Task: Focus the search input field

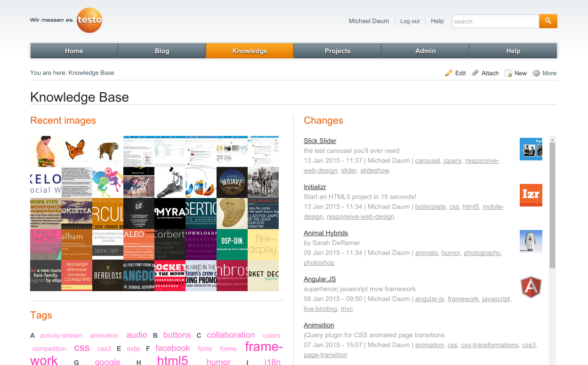Action: tap(495, 21)
